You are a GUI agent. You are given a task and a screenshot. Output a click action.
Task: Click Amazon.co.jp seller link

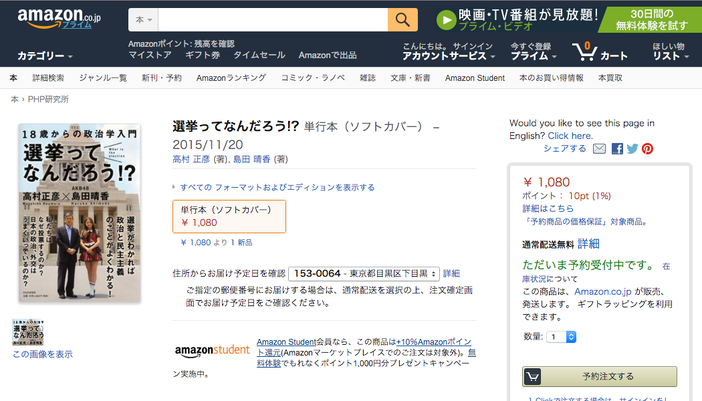pyautogui.click(x=603, y=292)
